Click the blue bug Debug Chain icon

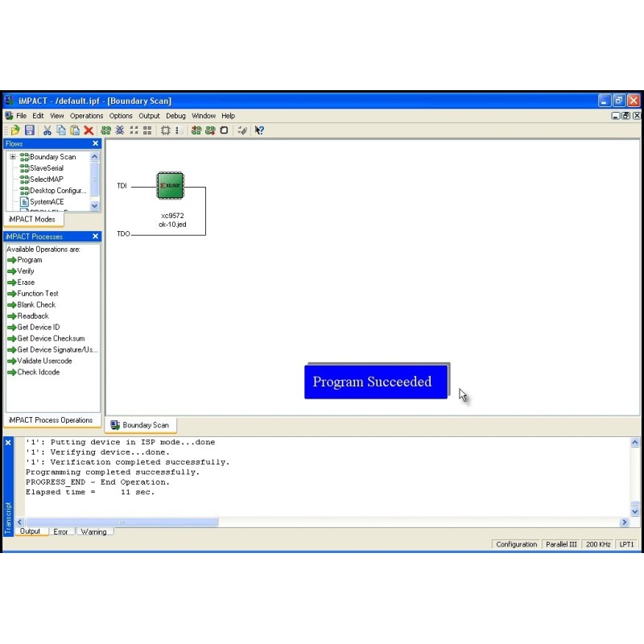[120, 130]
